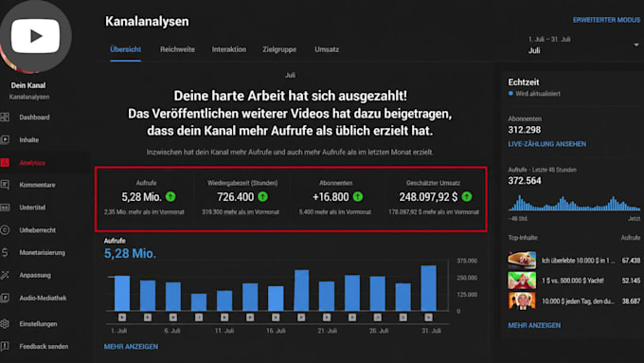Switch to the Übersicht tab
The image size is (644, 363).
[125, 49]
